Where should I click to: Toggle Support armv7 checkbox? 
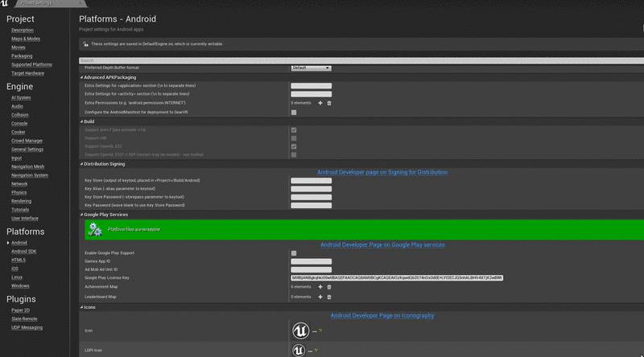tap(294, 129)
